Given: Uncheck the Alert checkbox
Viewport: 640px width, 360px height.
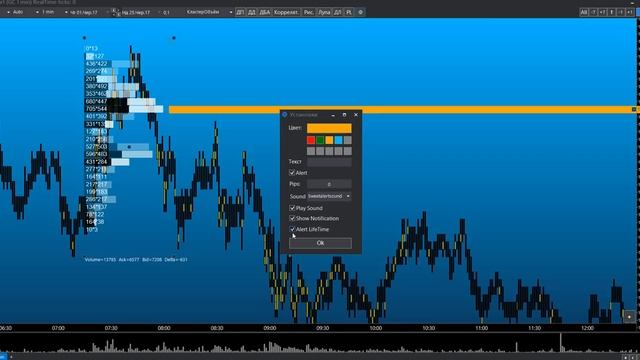Looking at the screenshot, I should coord(292,173).
